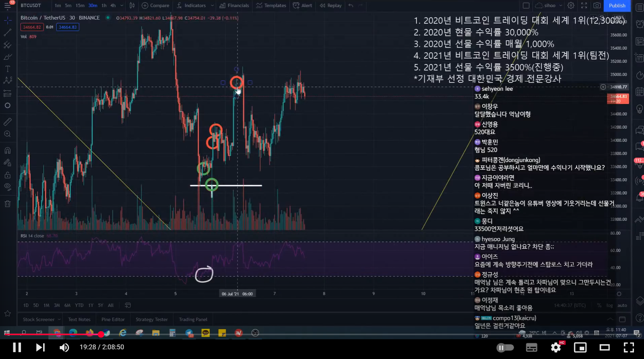Select the ruler measure tool
The width and height of the screenshot is (644, 359).
click(x=8, y=121)
